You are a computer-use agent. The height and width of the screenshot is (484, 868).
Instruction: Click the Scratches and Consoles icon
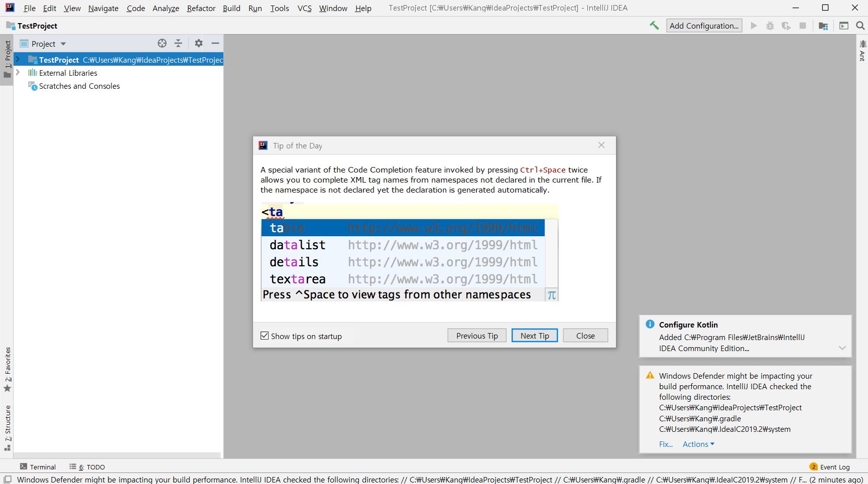point(33,86)
